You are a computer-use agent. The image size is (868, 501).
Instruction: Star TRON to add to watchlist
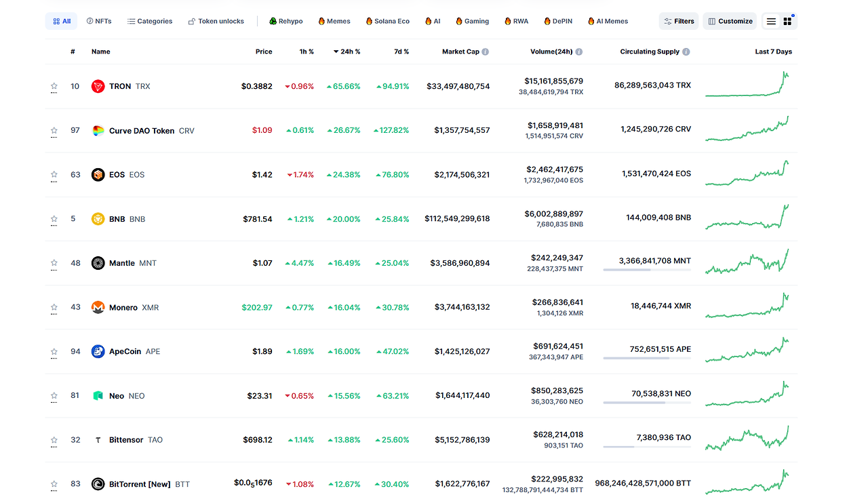coord(54,86)
